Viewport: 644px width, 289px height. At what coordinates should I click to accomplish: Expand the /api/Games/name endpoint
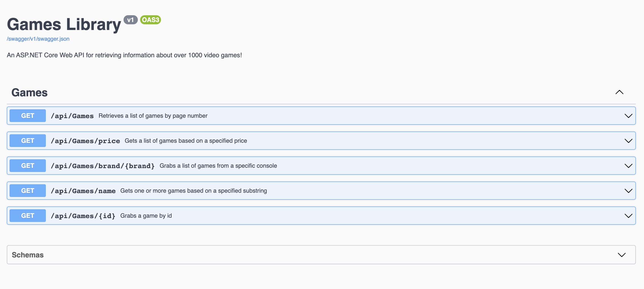[628, 190]
